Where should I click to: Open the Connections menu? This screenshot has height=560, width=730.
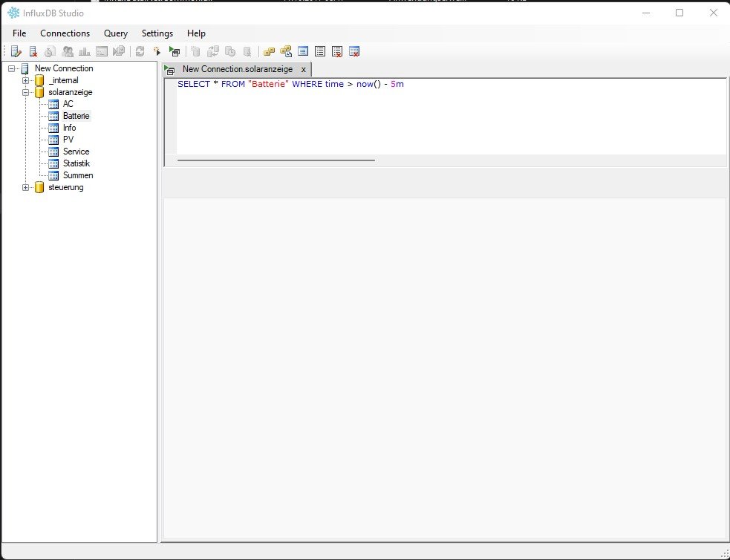65,33
